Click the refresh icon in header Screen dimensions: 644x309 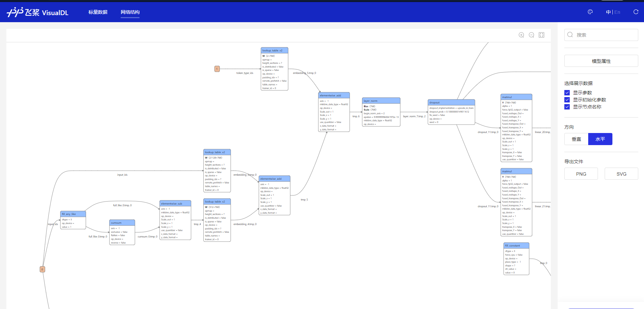(636, 12)
